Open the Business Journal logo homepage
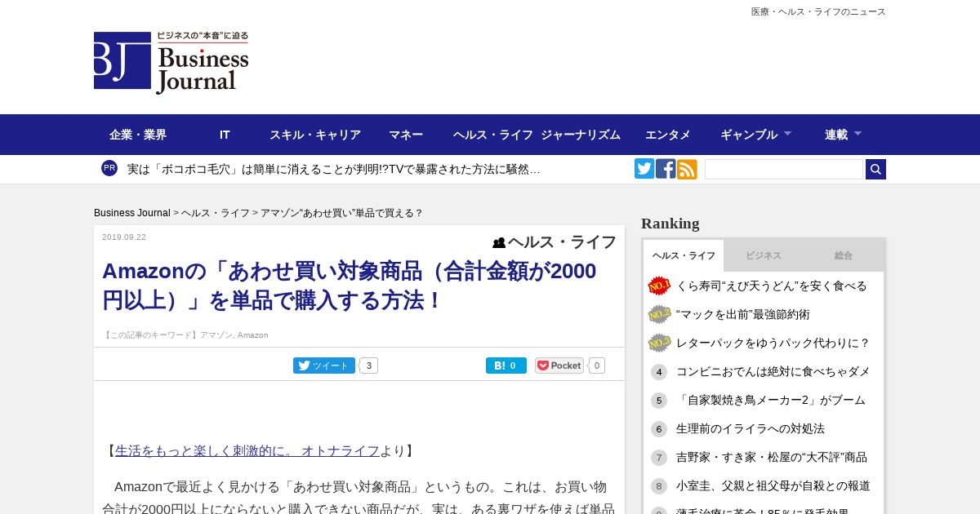The height and width of the screenshot is (514, 980). point(171,63)
